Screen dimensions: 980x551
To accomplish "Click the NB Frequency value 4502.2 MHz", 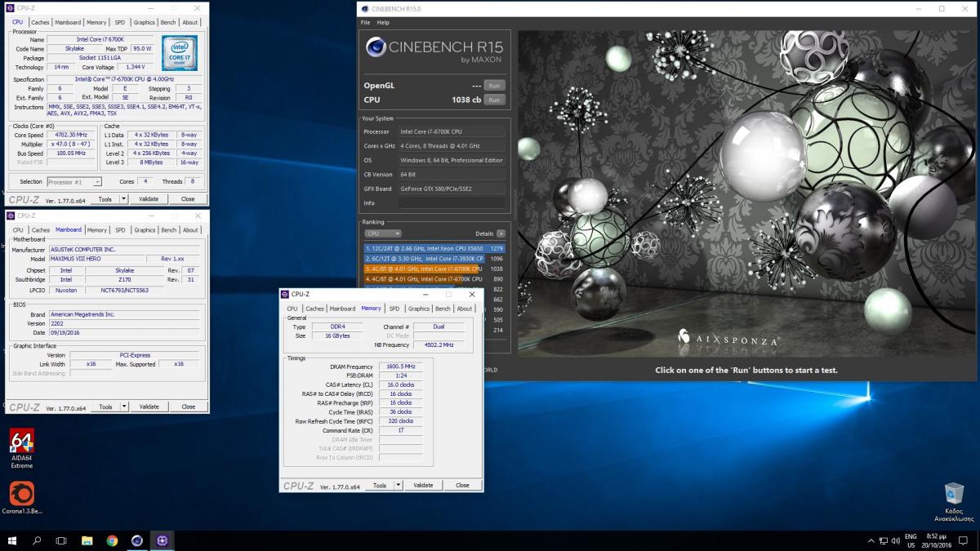I will pos(439,345).
